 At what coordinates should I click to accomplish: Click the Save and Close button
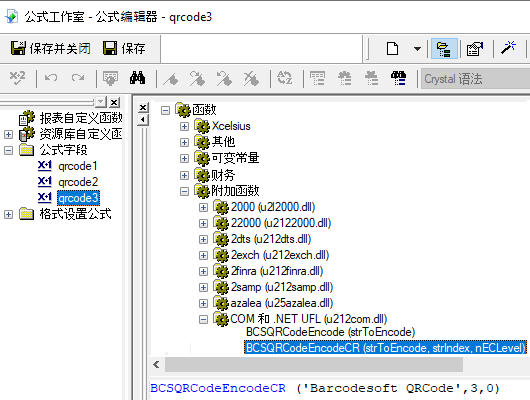(51, 48)
